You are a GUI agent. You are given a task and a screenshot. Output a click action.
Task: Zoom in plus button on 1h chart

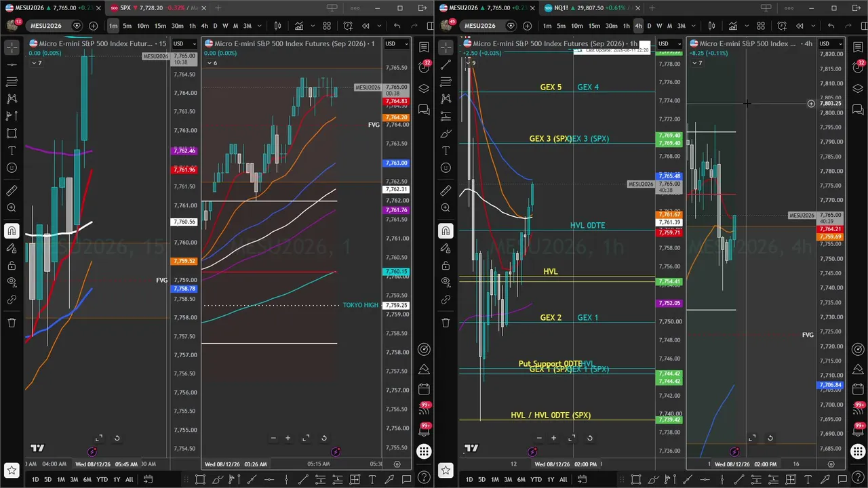[553, 438]
